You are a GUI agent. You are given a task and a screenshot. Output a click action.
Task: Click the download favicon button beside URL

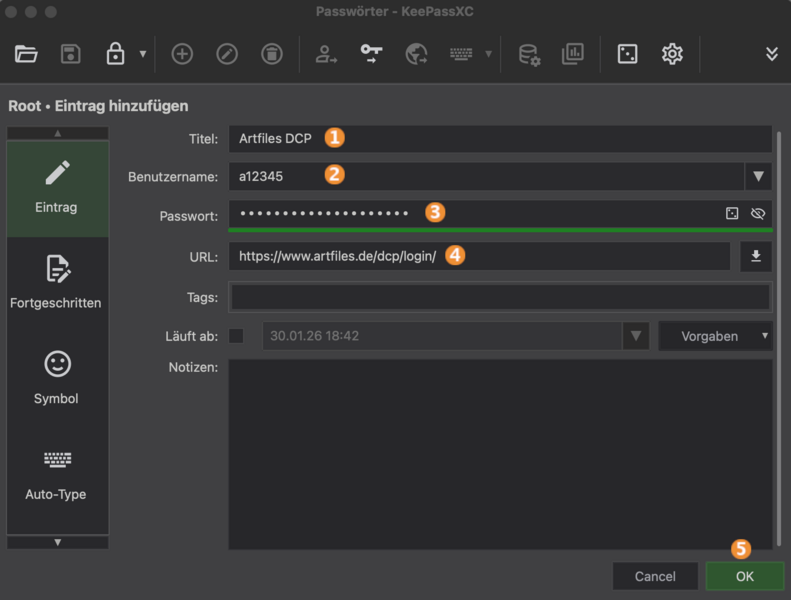(756, 256)
